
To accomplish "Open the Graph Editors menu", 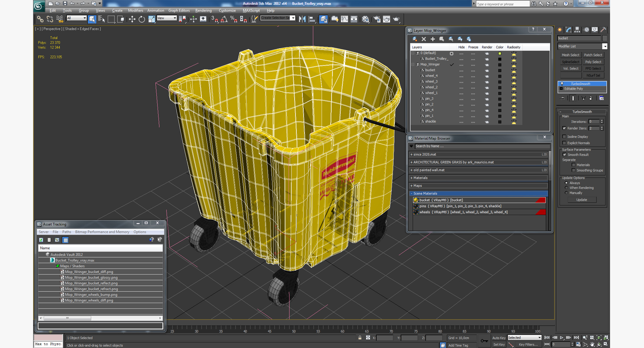I will (179, 10).
